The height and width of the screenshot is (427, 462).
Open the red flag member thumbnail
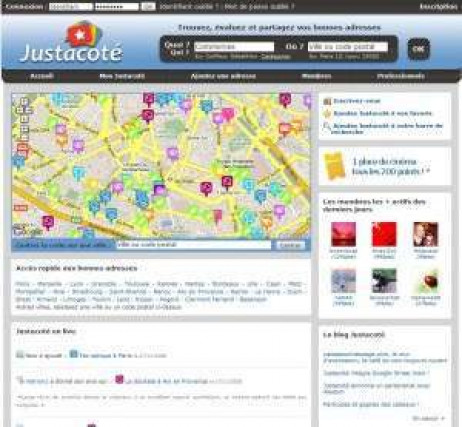[384, 234]
